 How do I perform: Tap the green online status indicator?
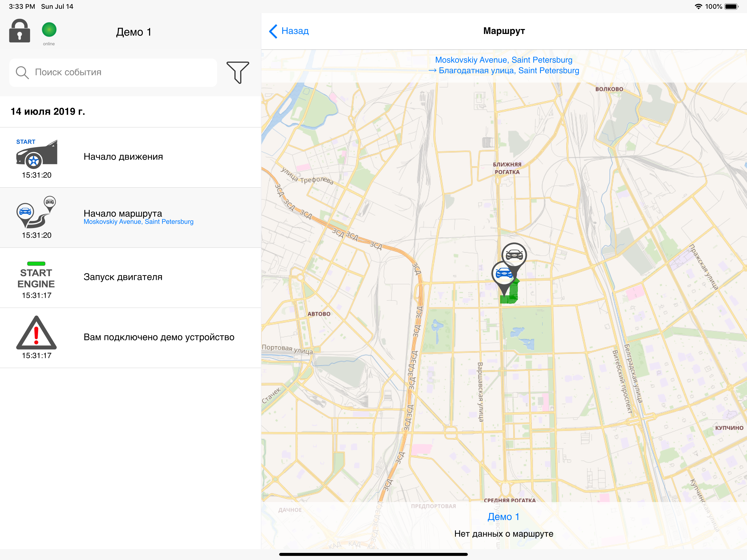click(49, 30)
